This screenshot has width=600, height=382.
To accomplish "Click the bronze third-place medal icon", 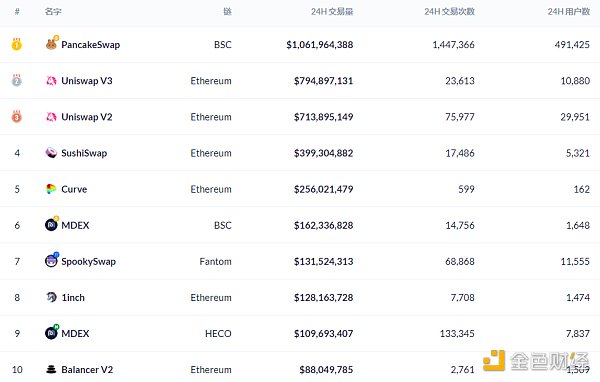I will (16, 116).
